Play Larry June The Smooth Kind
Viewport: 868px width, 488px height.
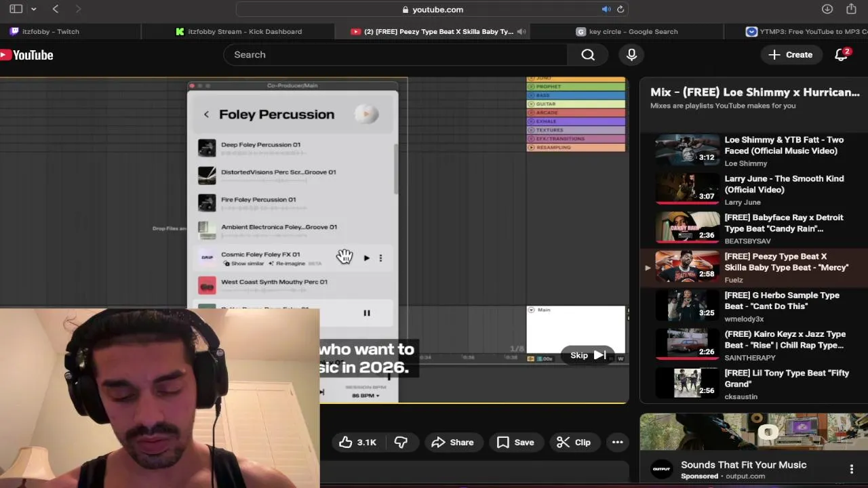(x=754, y=190)
